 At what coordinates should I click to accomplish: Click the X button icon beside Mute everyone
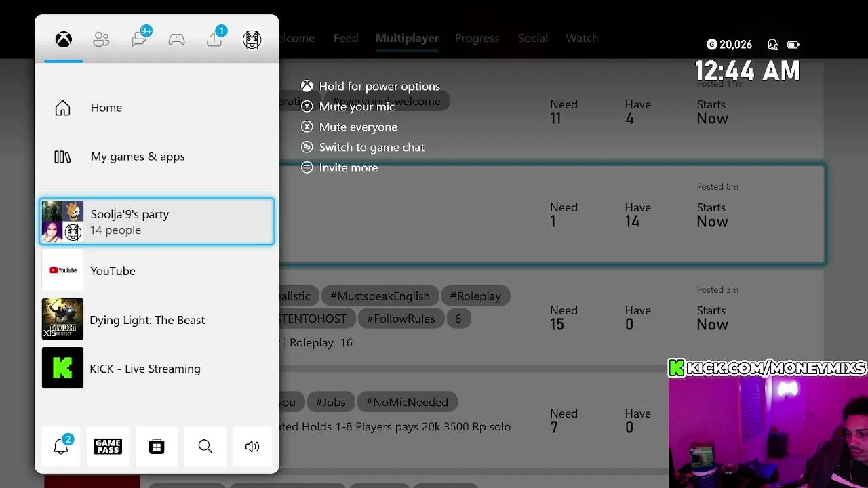(x=307, y=127)
